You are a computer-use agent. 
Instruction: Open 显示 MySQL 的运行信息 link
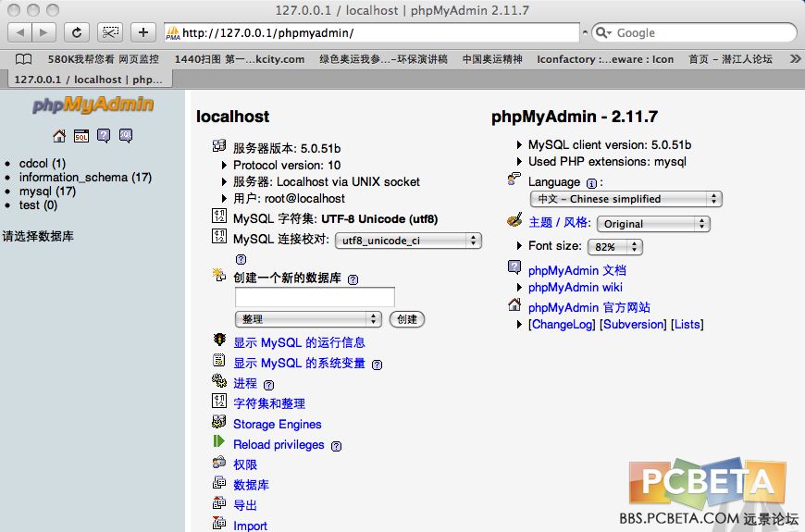coord(299,342)
